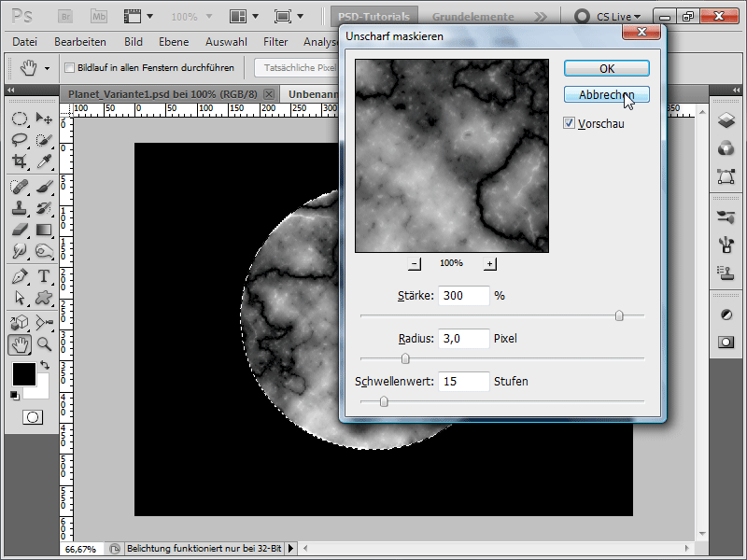Open the Filter menu
Viewport: 747px width, 560px height.
click(x=275, y=42)
